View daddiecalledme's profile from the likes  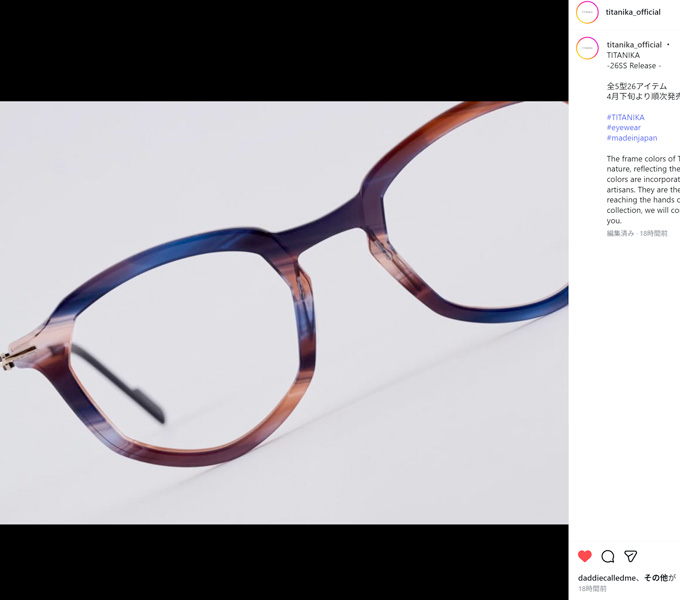(608, 578)
